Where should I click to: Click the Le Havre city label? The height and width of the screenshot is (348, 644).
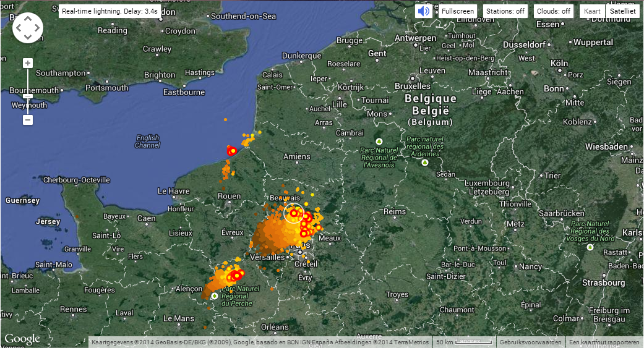(174, 191)
